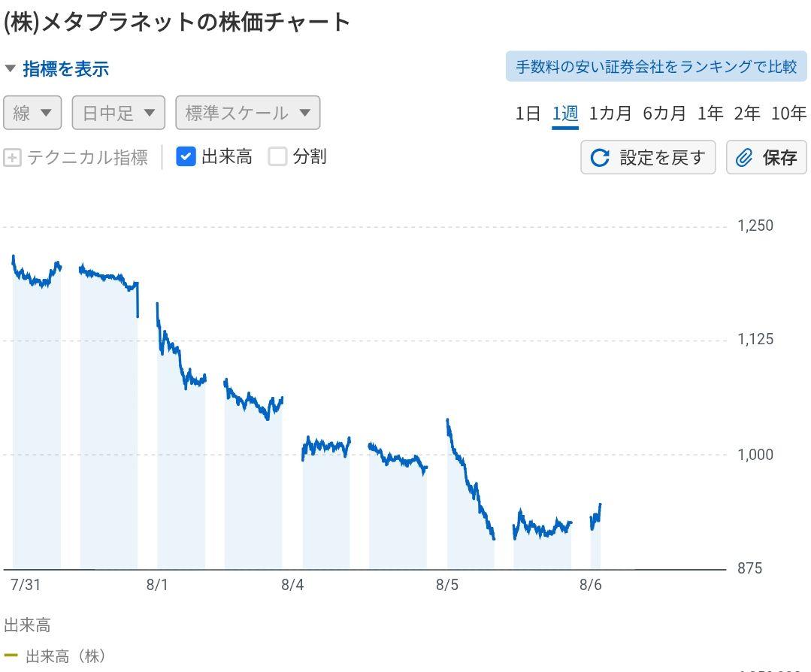Select the 2年 range tab
Screen dimensions: 811x672
[x=747, y=114]
